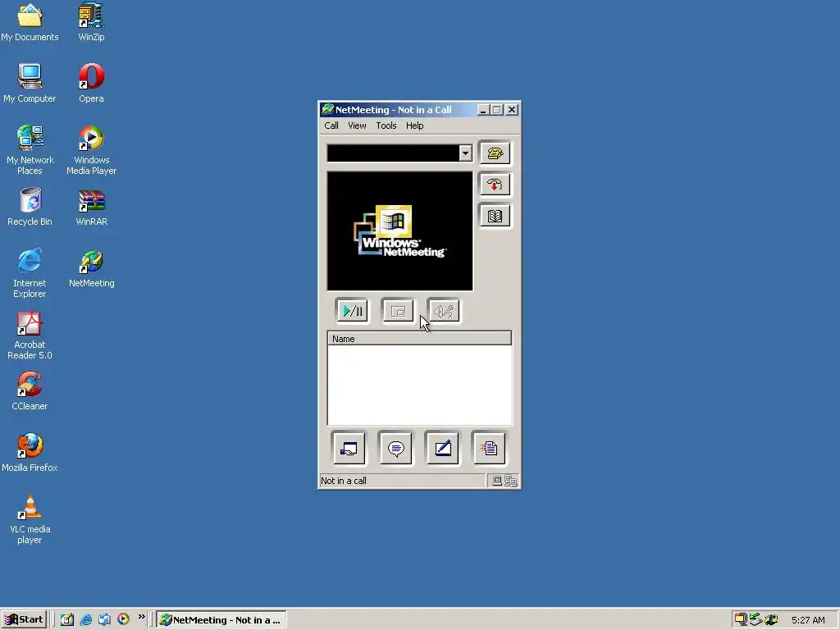Open the Start menu
Screen dimensions: 840x630
point(24,620)
